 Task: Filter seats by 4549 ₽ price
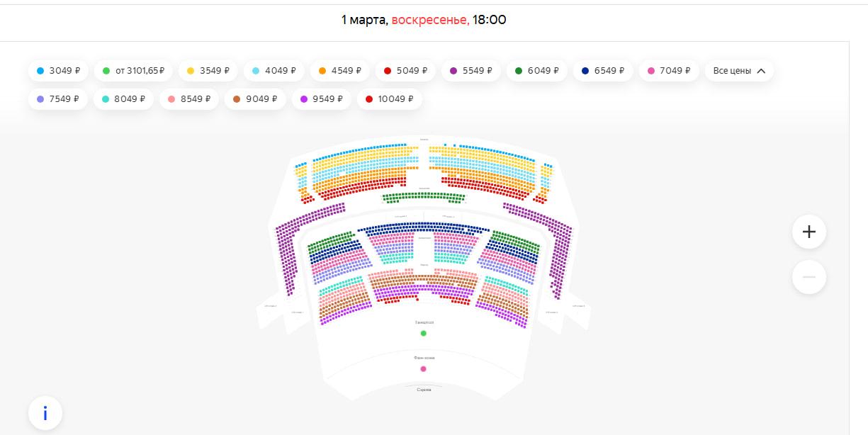(340, 71)
